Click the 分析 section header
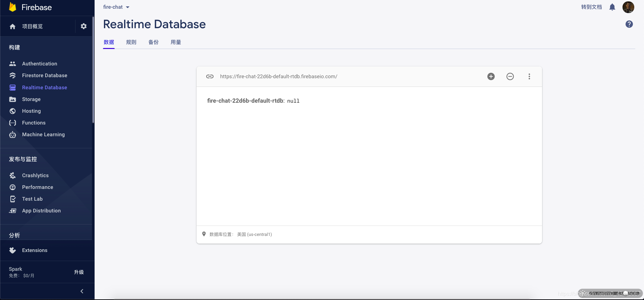644x300 pixels. (14, 236)
